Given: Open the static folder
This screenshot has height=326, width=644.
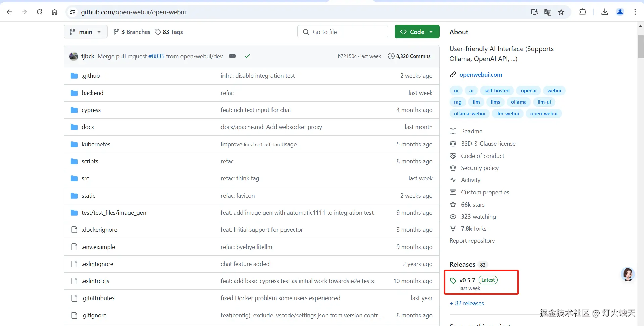Looking at the screenshot, I should click(x=88, y=196).
